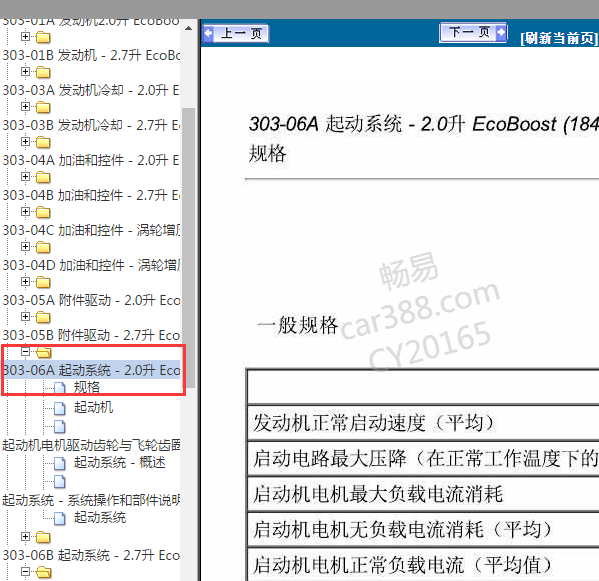Expand the 303-04A 加油和控件 folder node
This screenshot has width=599, height=581.
25,177
